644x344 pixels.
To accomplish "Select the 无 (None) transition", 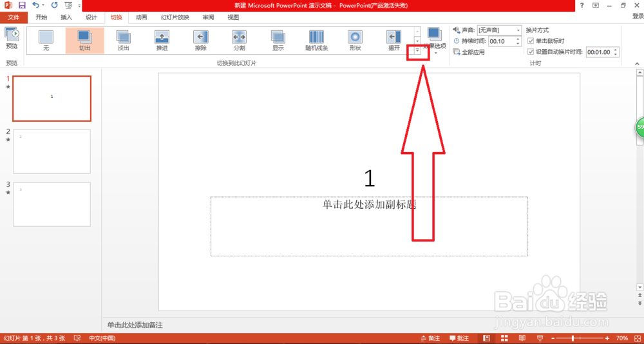I will tap(46, 41).
